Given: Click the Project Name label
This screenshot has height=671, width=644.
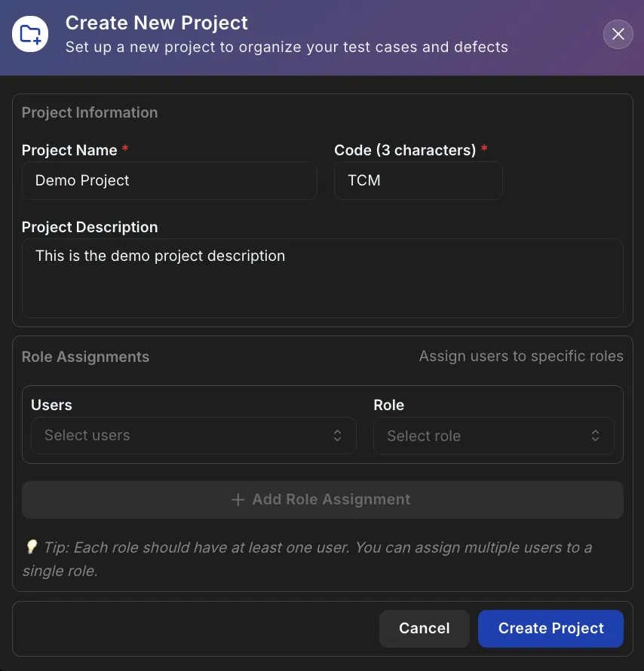Looking at the screenshot, I should coord(69,150).
